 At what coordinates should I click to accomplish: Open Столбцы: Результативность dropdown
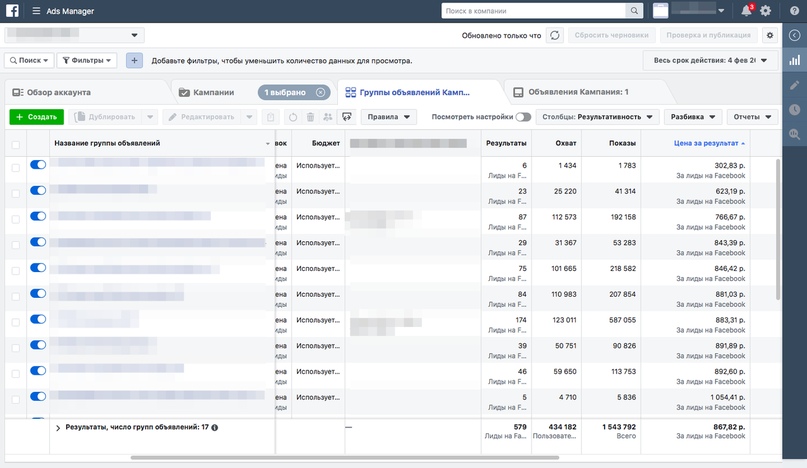pos(598,117)
